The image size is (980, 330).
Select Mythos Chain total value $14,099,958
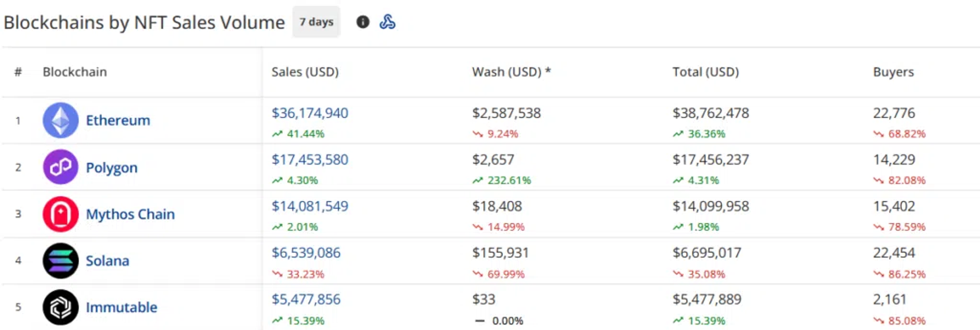(x=711, y=206)
